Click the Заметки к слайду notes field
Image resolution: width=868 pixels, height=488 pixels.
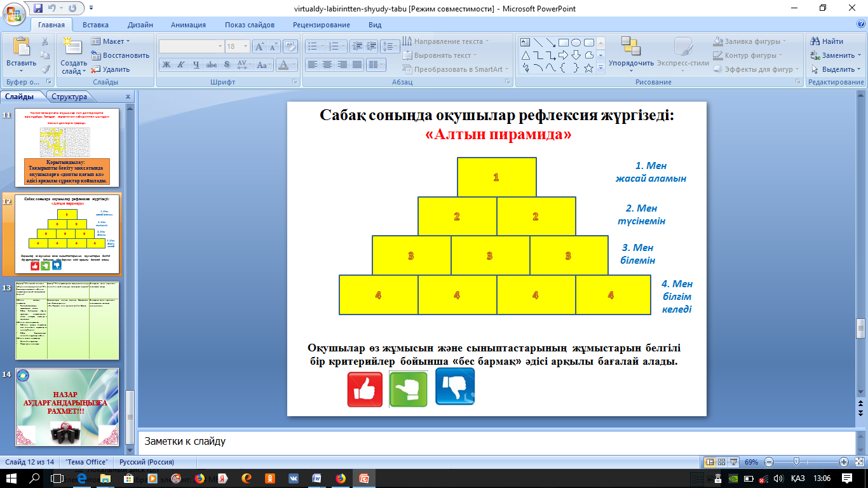pyautogui.click(x=496, y=441)
